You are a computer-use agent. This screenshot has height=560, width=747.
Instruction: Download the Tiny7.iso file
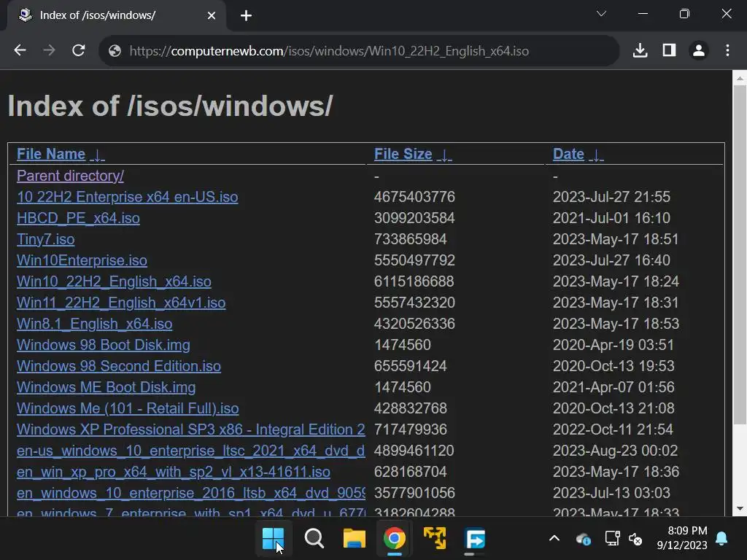pyautogui.click(x=46, y=239)
